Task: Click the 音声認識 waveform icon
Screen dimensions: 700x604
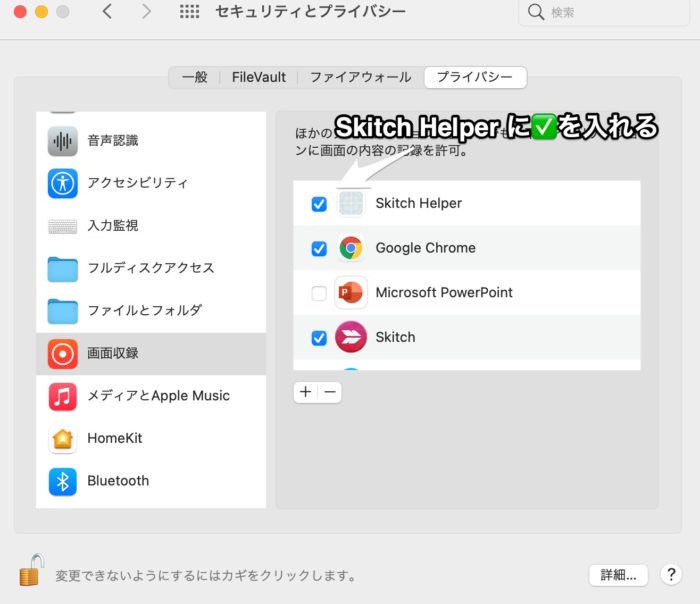Action: pos(62,141)
